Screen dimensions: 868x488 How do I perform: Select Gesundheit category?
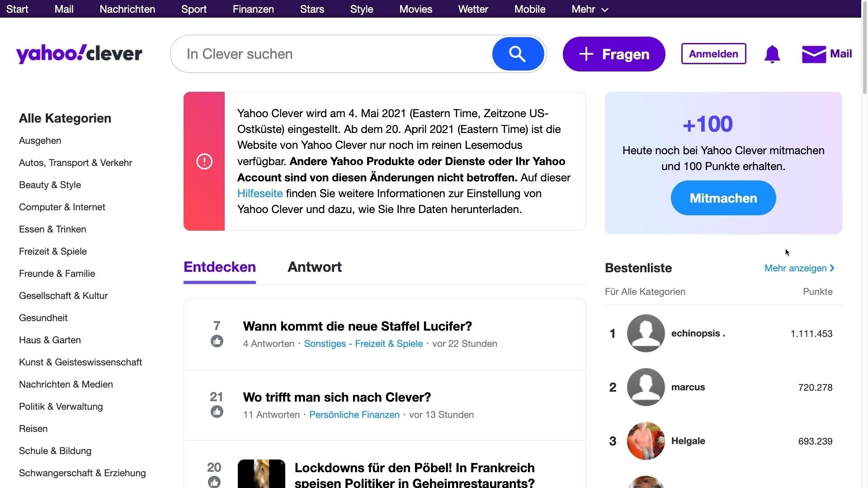coord(43,318)
